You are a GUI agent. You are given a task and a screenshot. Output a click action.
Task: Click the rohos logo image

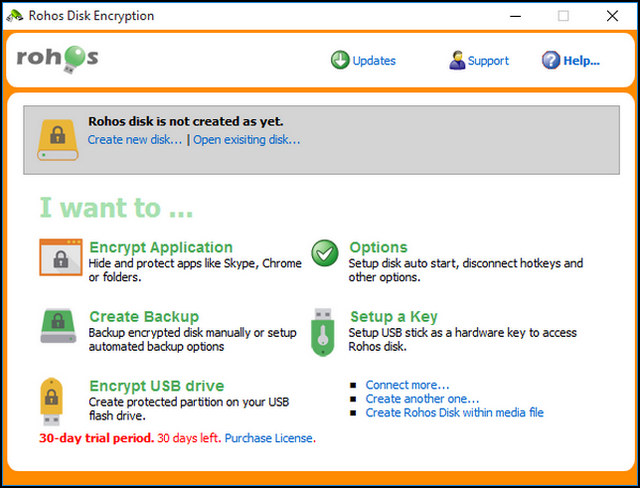[x=58, y=60]
